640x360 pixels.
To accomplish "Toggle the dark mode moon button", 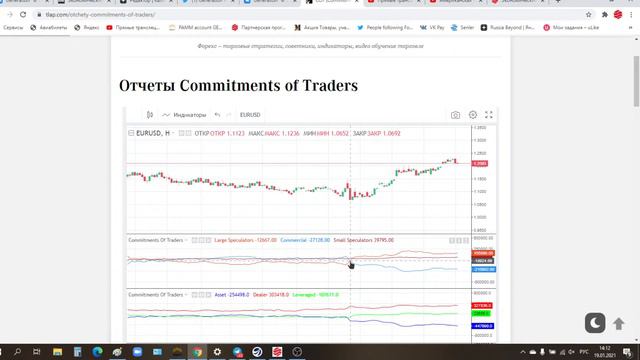I will coord(595,323).
